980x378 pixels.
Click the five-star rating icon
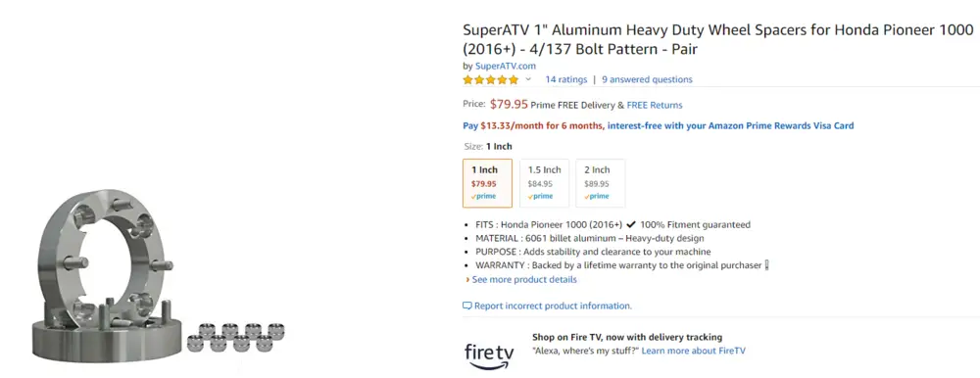point(491,80)
